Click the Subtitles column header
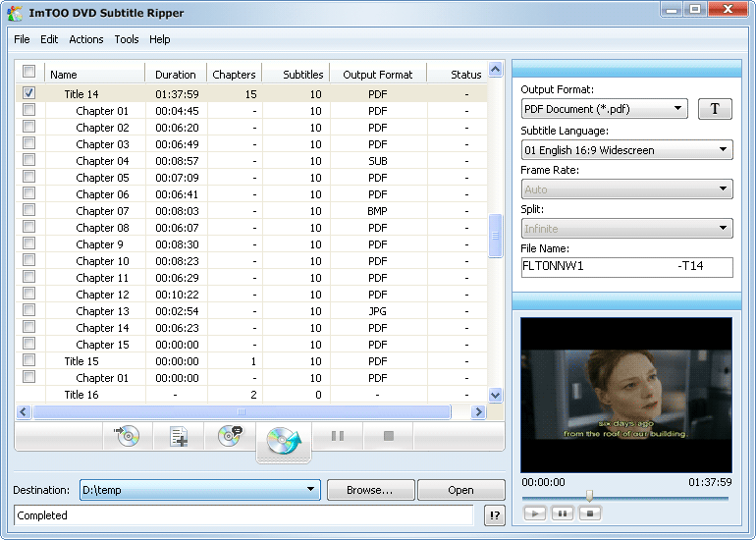The image size is (756, 540). click(x=297, y=75)
